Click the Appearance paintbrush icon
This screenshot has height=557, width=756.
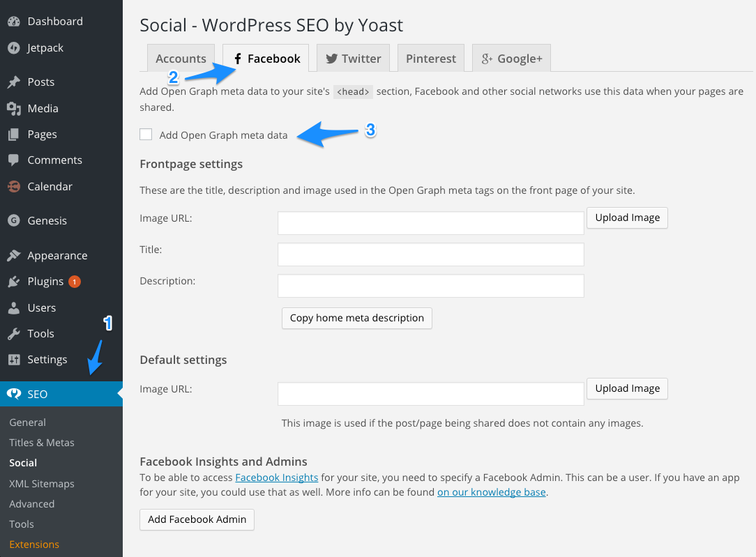coord(14,255)
